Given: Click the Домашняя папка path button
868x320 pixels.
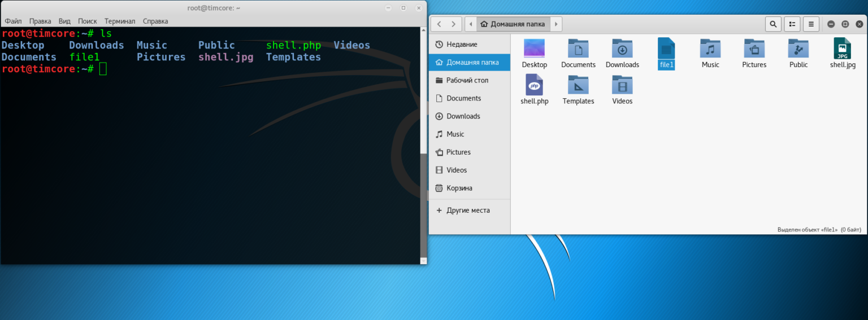Looking at the screenshot, I should tap(513, 24).
